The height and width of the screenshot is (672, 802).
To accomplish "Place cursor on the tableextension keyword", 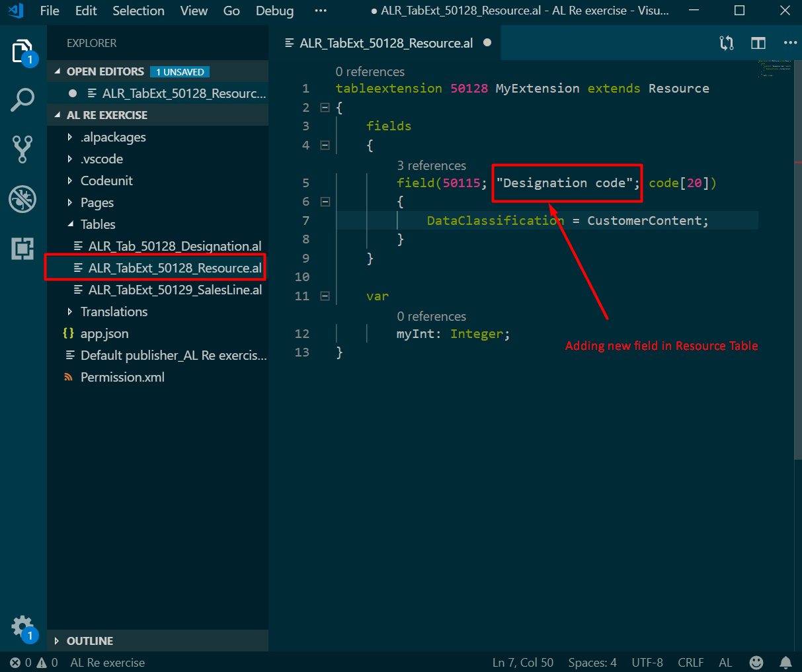I will 389,88.
